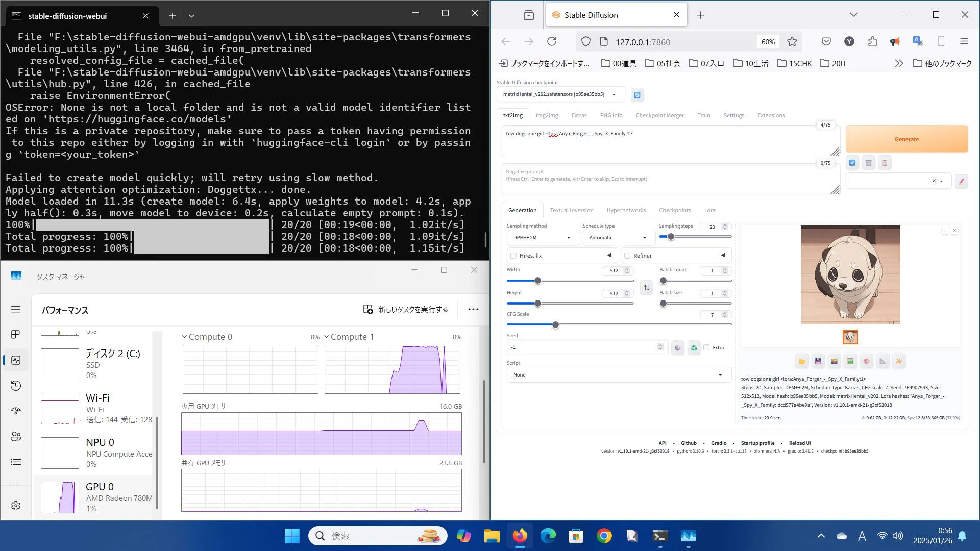
Task: Send the image to extras tab
Action: pyautogui.click(x=883, y=361)
